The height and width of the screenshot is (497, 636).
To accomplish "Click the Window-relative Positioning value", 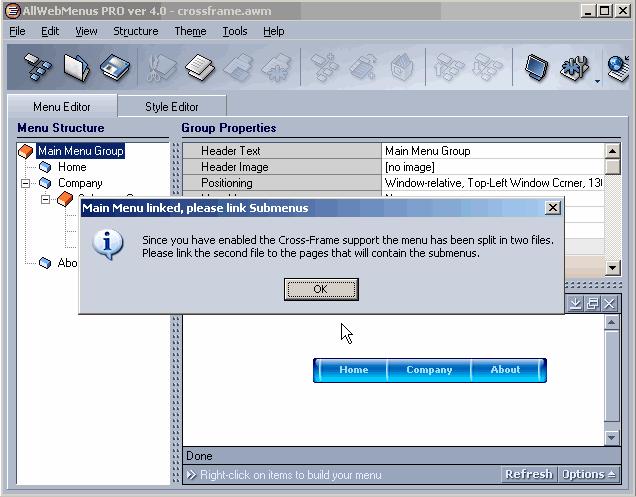I will [493, 183].
